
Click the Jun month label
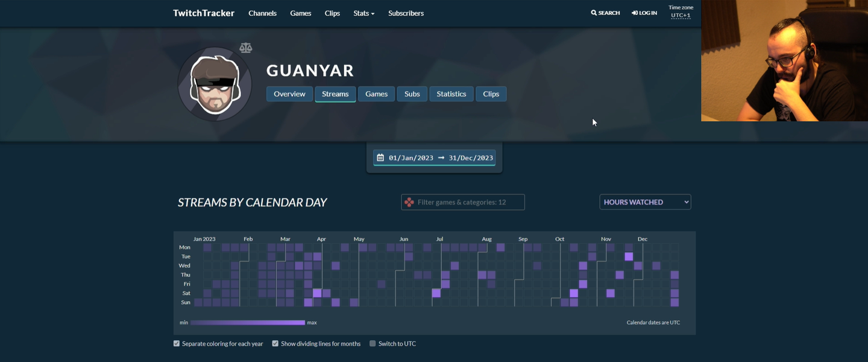tap(404, 239)
